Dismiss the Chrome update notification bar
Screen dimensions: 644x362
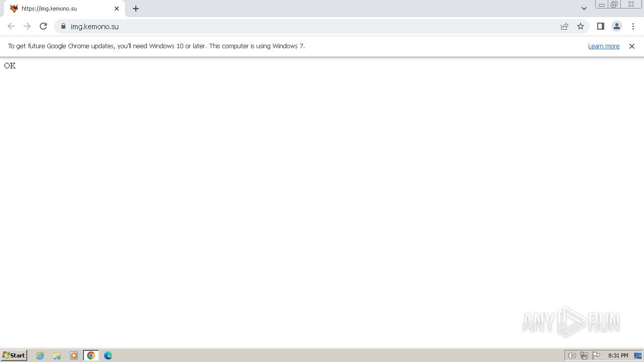632,46
